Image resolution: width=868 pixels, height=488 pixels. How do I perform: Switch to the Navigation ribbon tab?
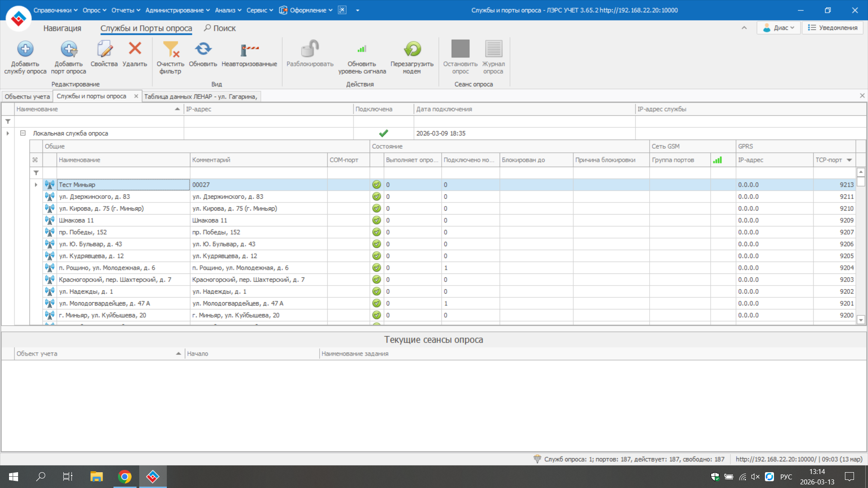pyautogui.click(x=62, y=28)
